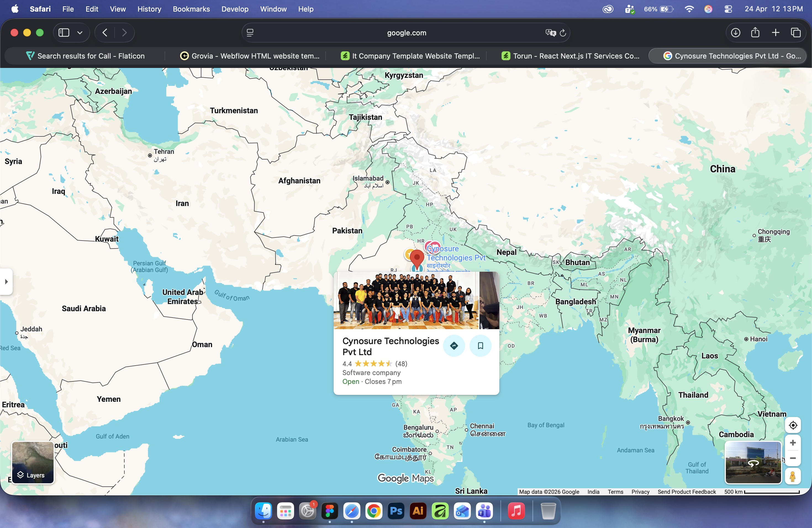This screenshot has width=812, height=528.
Task: Open the File menu
Action: [x=68, y=9]
